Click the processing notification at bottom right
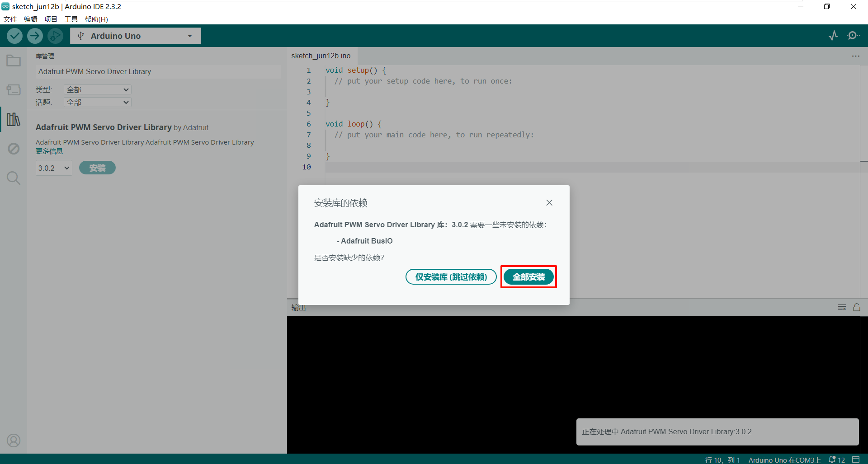 [717, 432]
